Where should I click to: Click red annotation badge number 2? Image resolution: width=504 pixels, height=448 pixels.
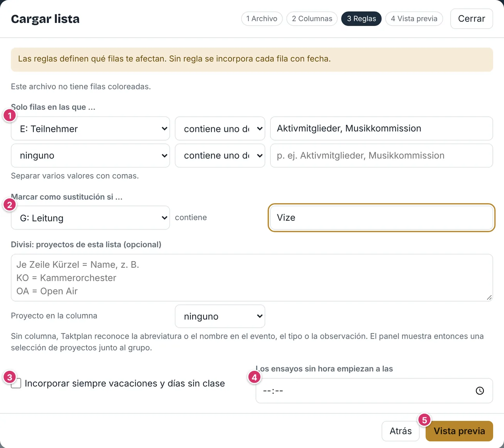pos(10,204)
